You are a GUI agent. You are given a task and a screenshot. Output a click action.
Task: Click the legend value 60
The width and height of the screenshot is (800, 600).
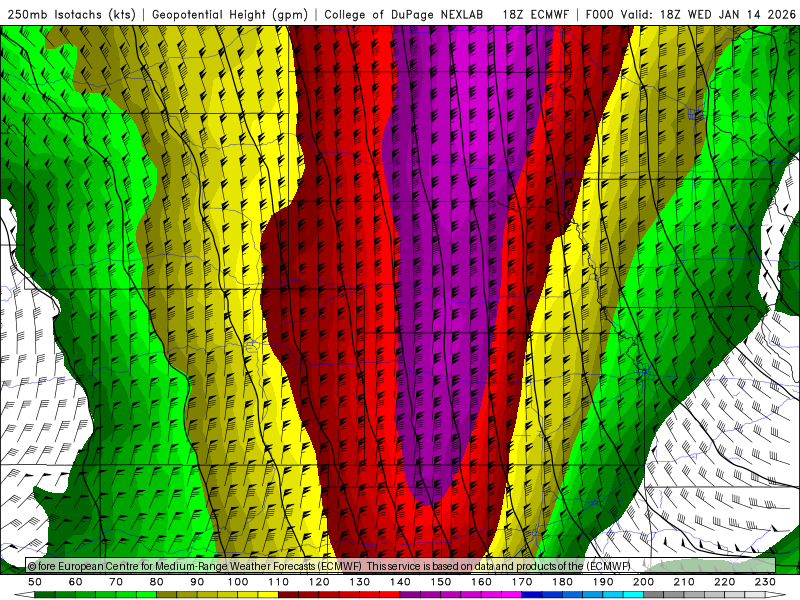(x=75, y=582)
